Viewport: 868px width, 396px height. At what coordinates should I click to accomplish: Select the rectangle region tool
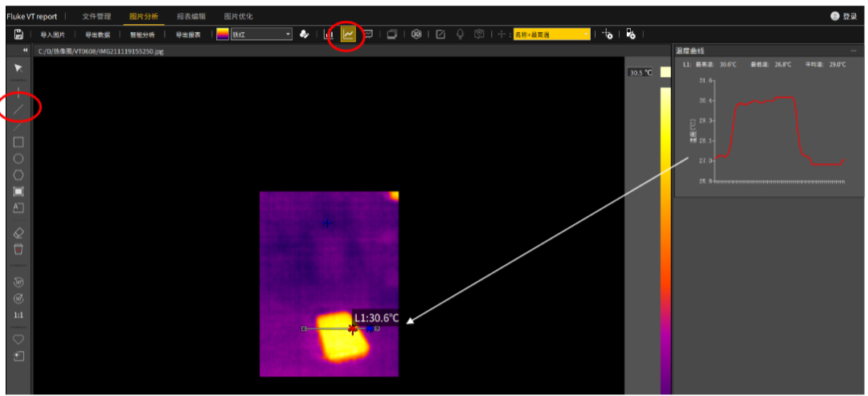[x=18, y=142]
